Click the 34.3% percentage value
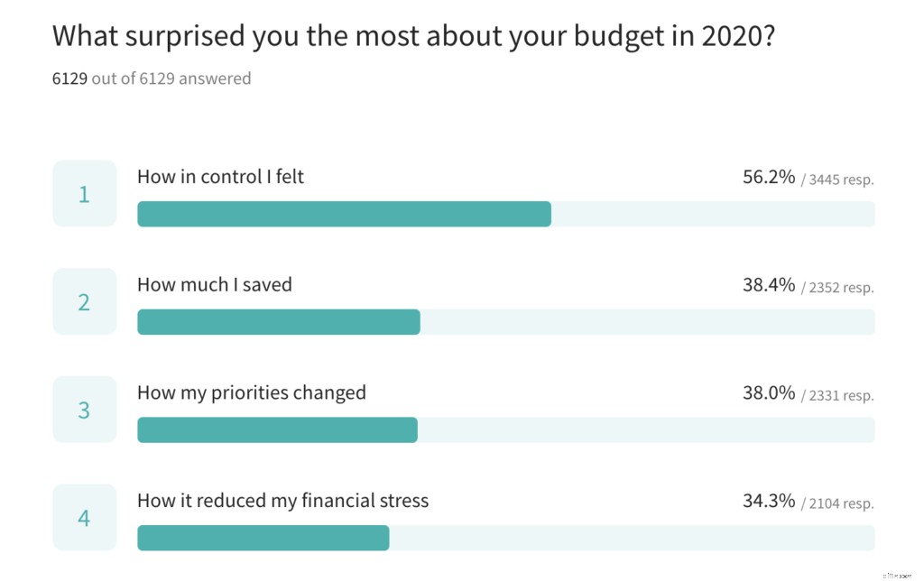This screenshot has width=924, height=581. point(769,501)
